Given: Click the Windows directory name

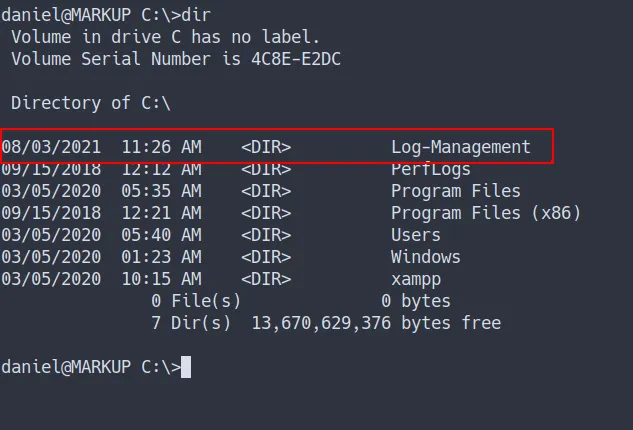Looking at the screenshot, I should 425,257.
